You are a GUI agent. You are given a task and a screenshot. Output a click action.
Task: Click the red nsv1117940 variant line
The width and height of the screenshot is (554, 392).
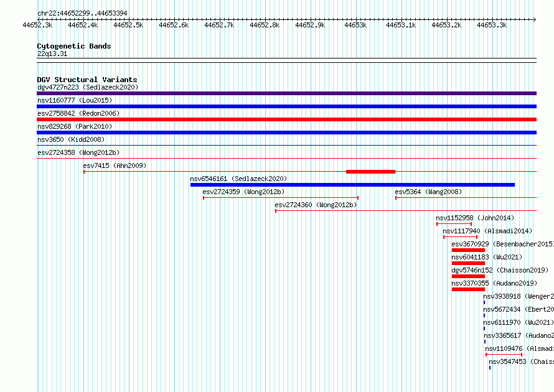click(461, 237)
